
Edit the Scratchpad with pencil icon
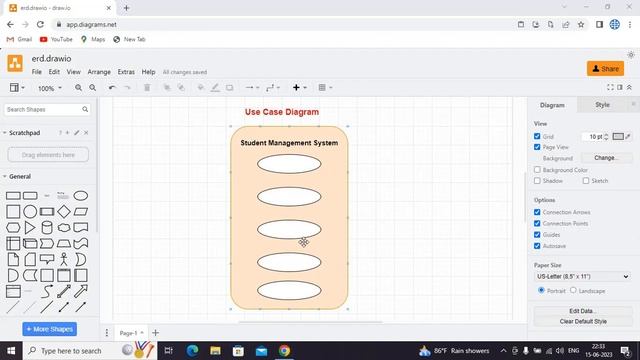(77, 133)
